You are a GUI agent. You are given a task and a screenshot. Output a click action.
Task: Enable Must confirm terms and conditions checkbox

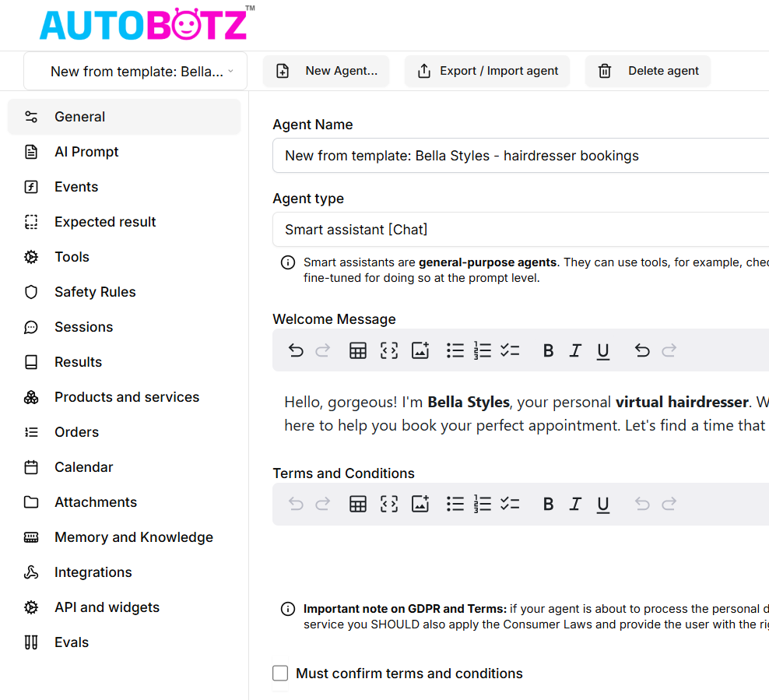(x=280, y=674)
